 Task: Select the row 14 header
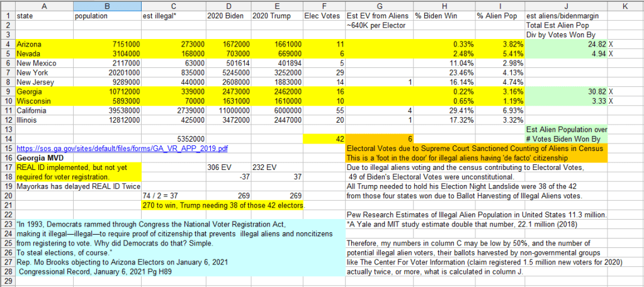tap(7, 138)
